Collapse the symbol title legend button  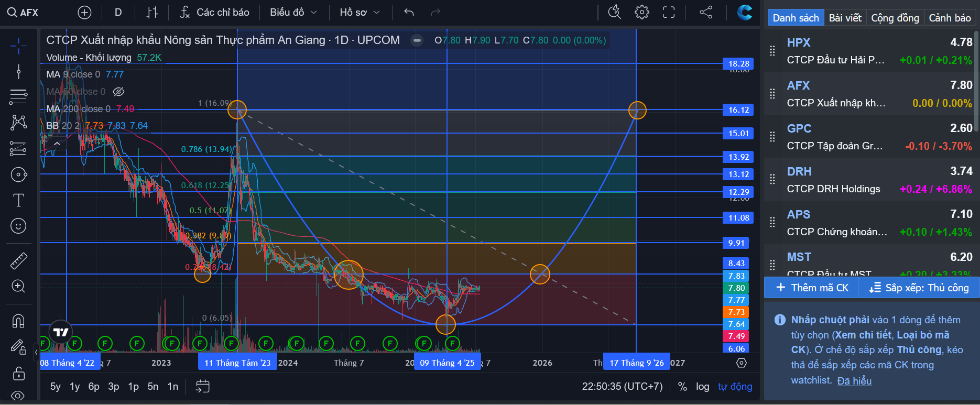(417, 40)
